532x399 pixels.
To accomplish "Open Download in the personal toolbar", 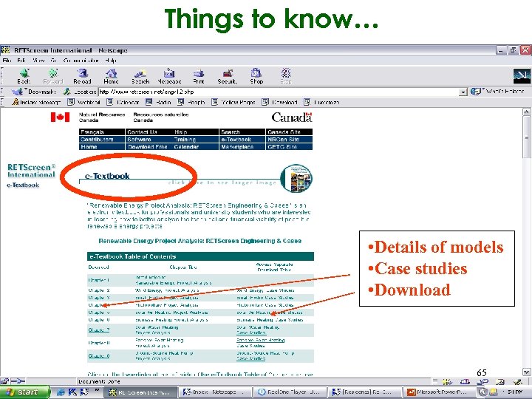I will [x=279, y=102].
